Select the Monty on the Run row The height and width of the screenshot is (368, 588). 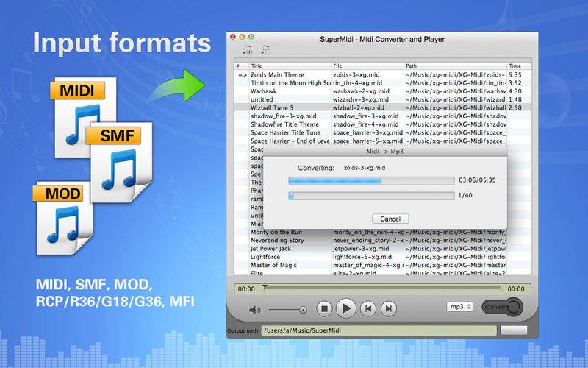[382, 233]
